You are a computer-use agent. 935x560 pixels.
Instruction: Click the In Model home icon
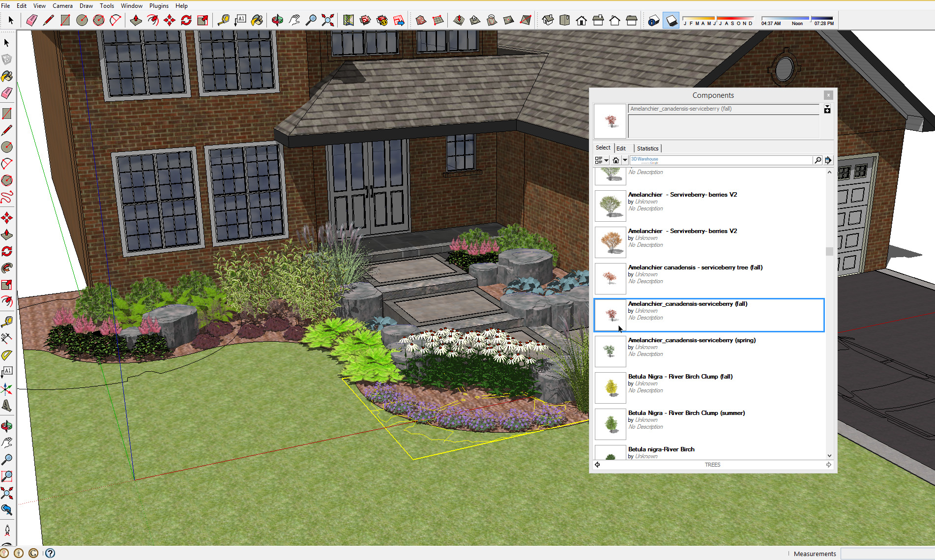coord(616,160)
